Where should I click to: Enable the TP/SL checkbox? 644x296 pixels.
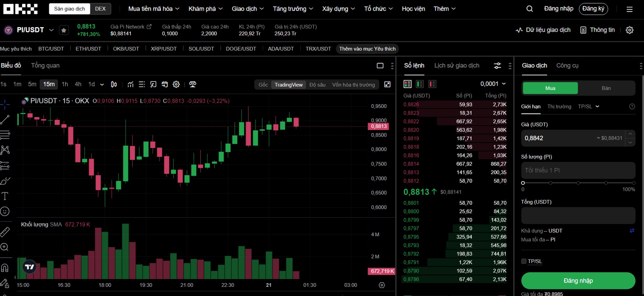(x=524, y=261)
